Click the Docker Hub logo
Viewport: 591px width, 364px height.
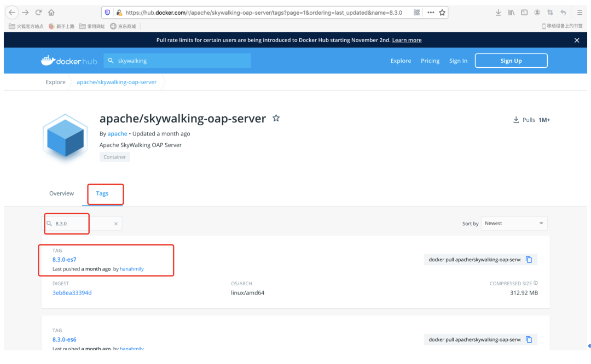coord(69,61)
